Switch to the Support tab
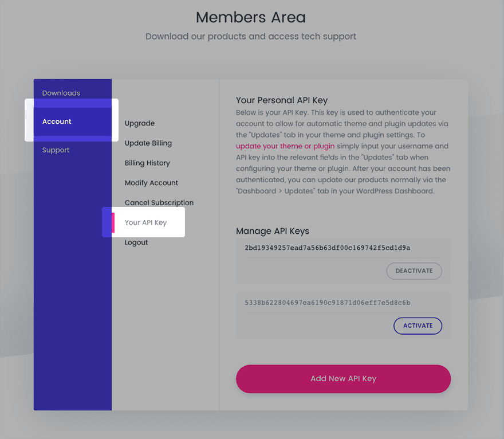This screenshot has width=504, height=439. (x=56, y=150)
